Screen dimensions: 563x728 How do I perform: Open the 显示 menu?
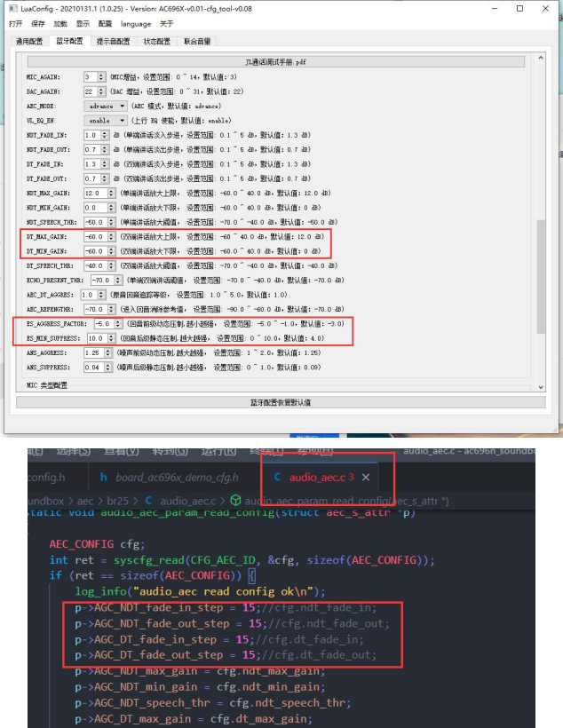(83, 24)
